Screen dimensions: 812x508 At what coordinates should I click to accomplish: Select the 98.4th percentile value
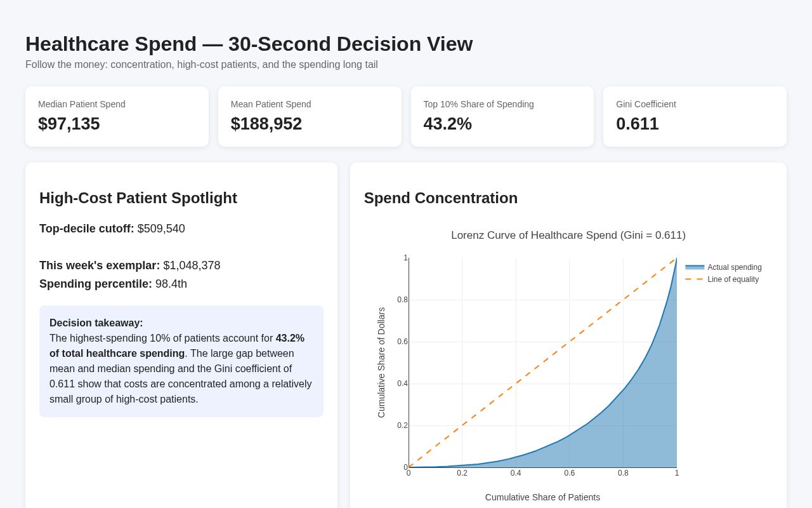tap(171, 284)
